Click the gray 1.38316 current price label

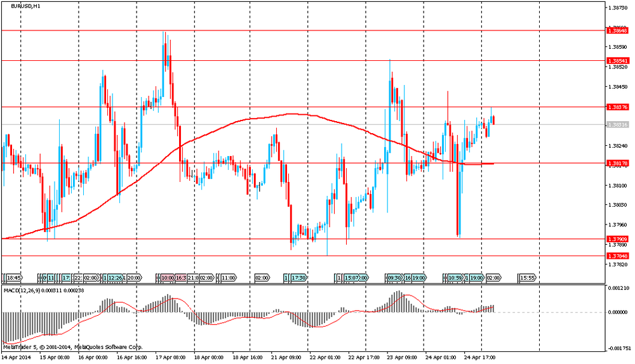pos(617,125)
